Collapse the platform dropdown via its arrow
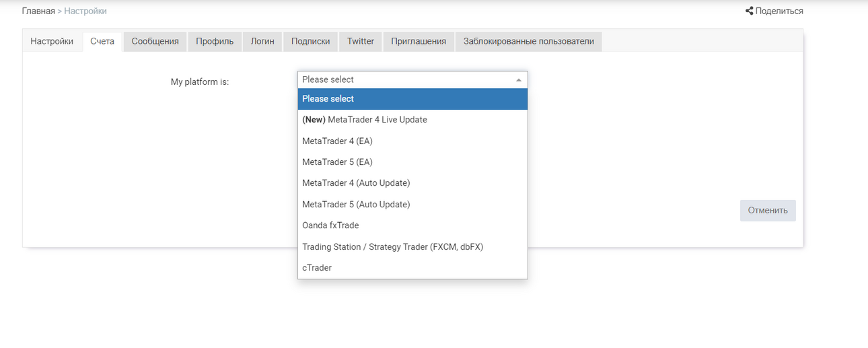The image size is (868, 348). click(x=518, y=79)
